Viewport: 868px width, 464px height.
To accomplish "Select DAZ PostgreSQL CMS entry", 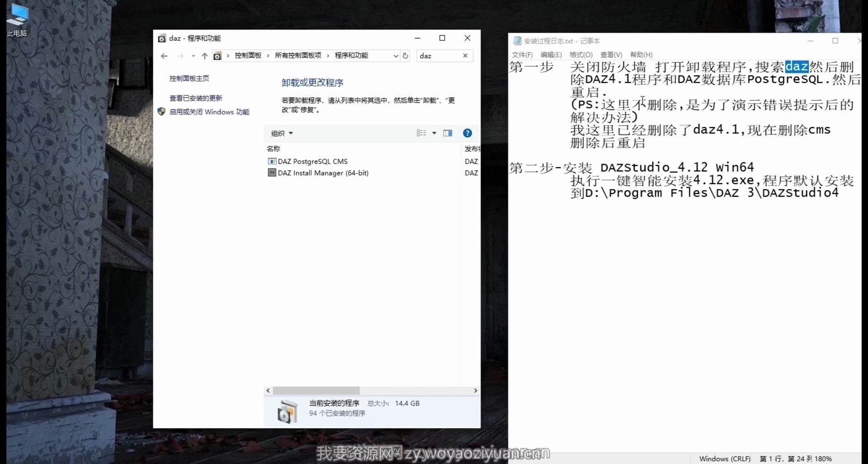I will 312,161.
